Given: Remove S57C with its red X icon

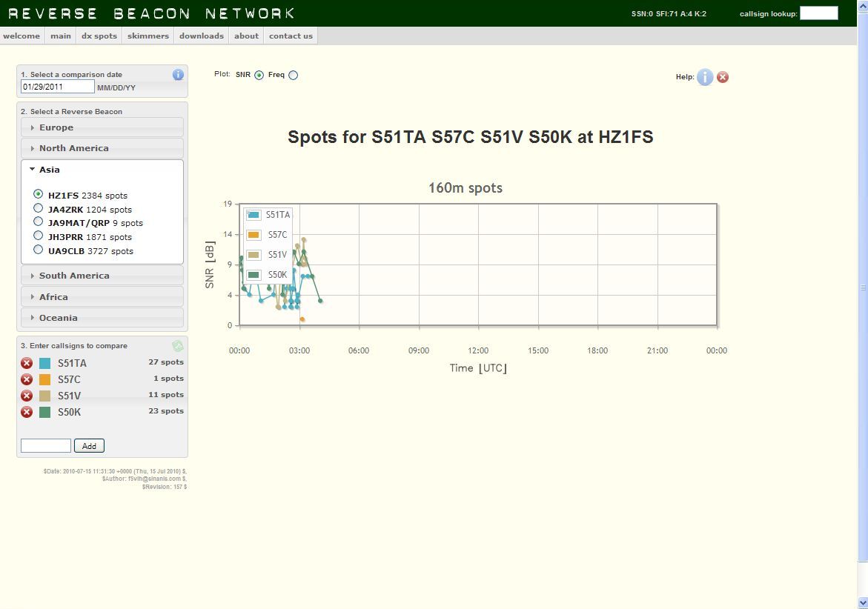Looking at the screenshot, I should click(27, 379).
